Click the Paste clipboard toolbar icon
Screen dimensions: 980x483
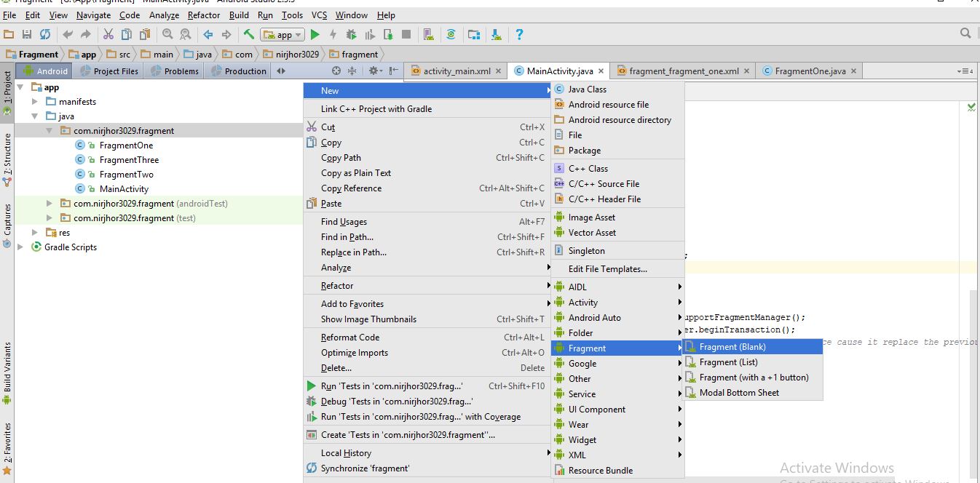tap(145, 34)
